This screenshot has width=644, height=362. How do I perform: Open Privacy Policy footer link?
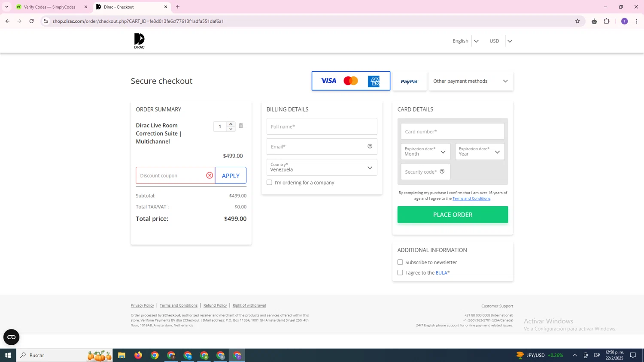[142, 305]
